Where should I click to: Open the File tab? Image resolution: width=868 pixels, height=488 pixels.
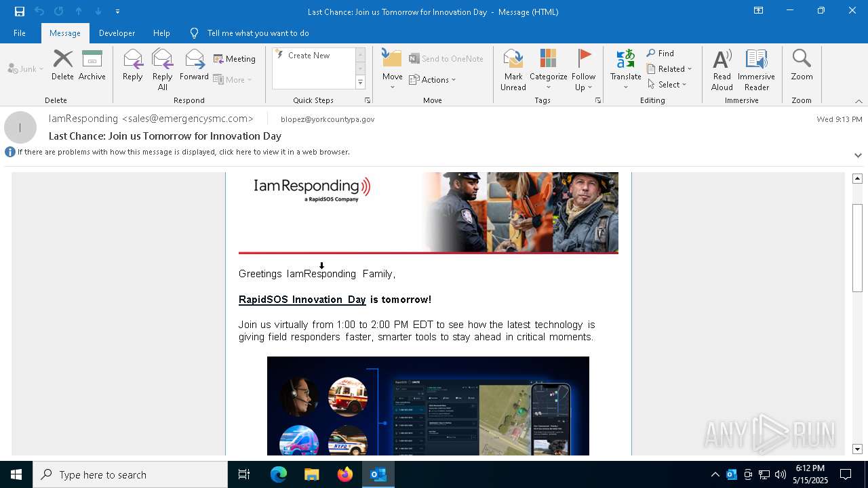pyautogui.click(x=20, y=33)
